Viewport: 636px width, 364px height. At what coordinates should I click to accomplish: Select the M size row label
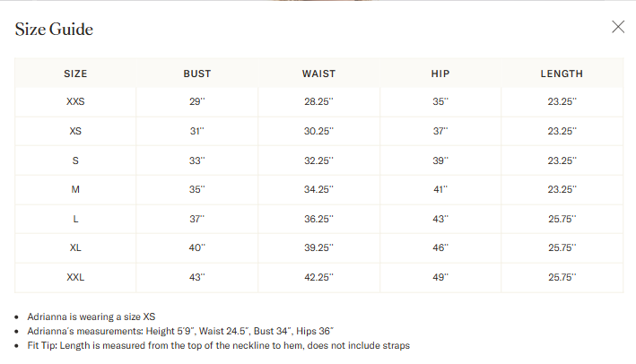pyautogui.click(x=75, y=189)
